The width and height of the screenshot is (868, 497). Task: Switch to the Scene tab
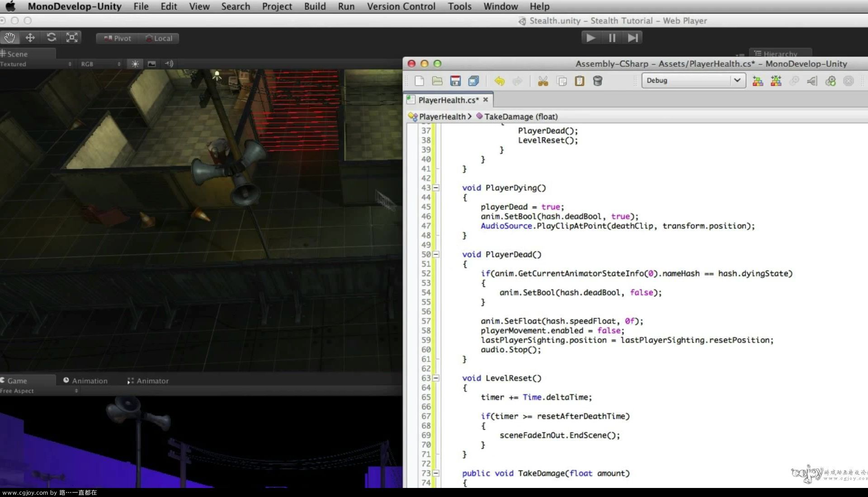(27, 54)
